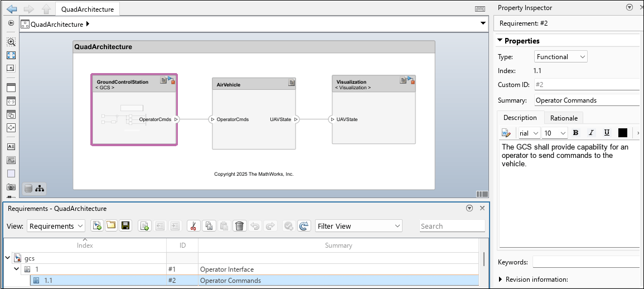Open the font name dropdown
This screenshot has height=289, width=644.
tap(529, 133)
